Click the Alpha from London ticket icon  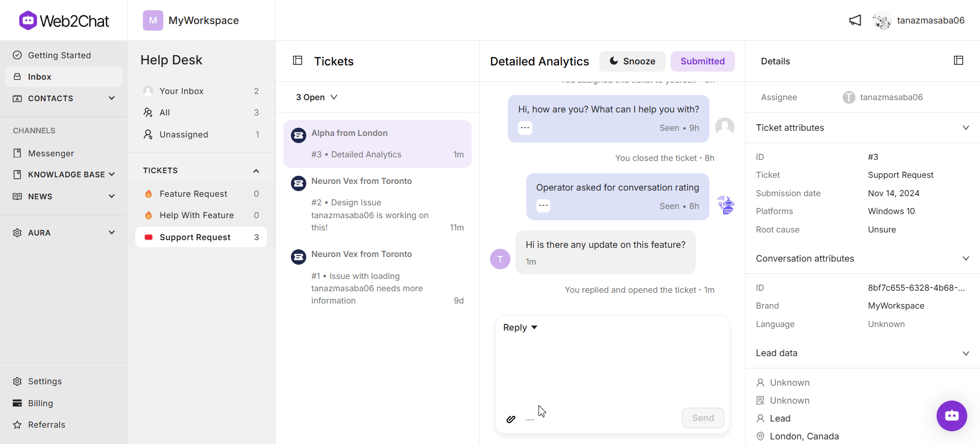[299, 135]
